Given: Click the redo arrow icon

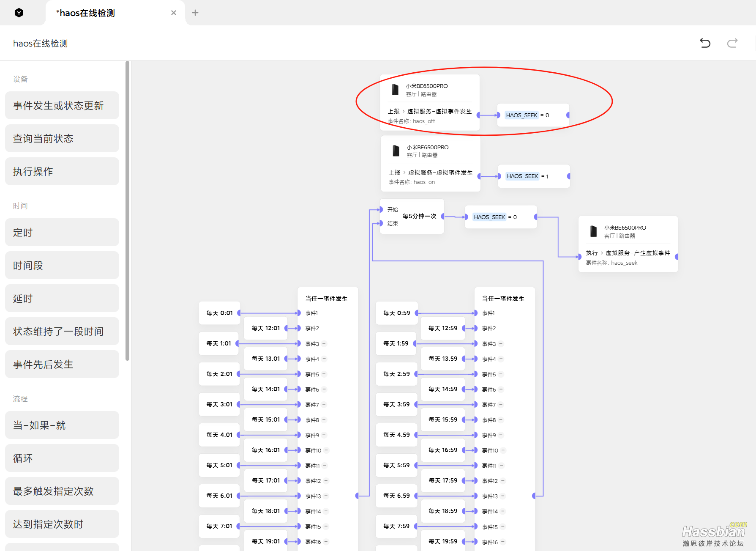Looking at the screenshot, I should coord(732,43).
